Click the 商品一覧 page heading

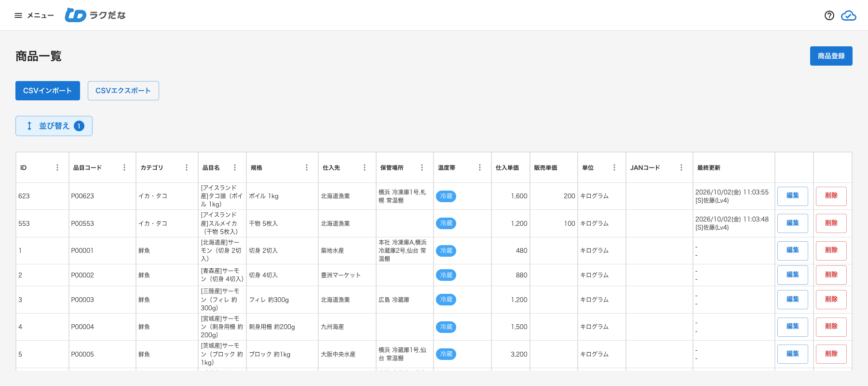(39, 56)
